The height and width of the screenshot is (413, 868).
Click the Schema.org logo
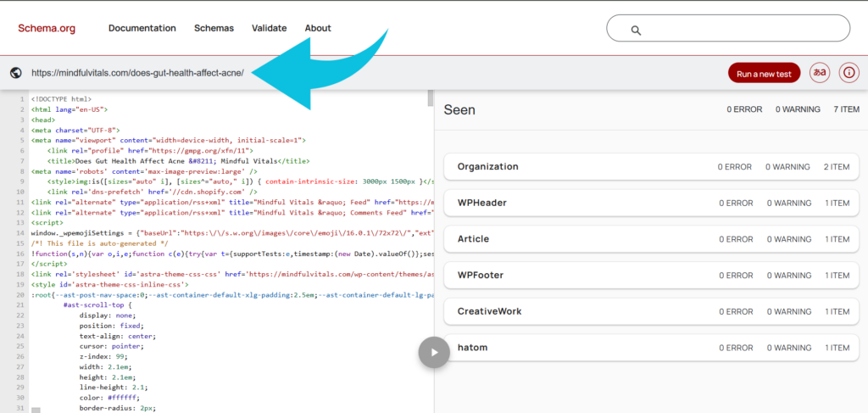coord(47,28)
